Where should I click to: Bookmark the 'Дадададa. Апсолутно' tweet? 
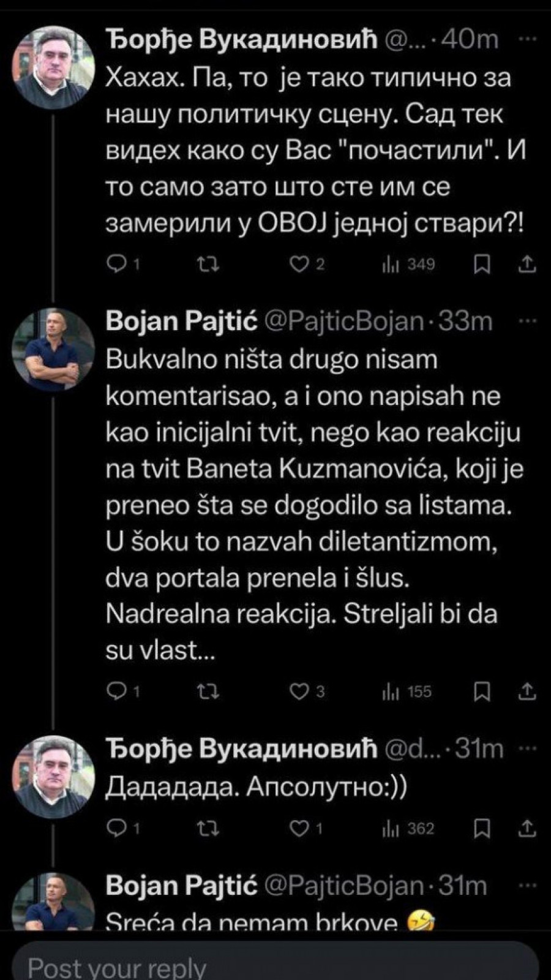482,829
